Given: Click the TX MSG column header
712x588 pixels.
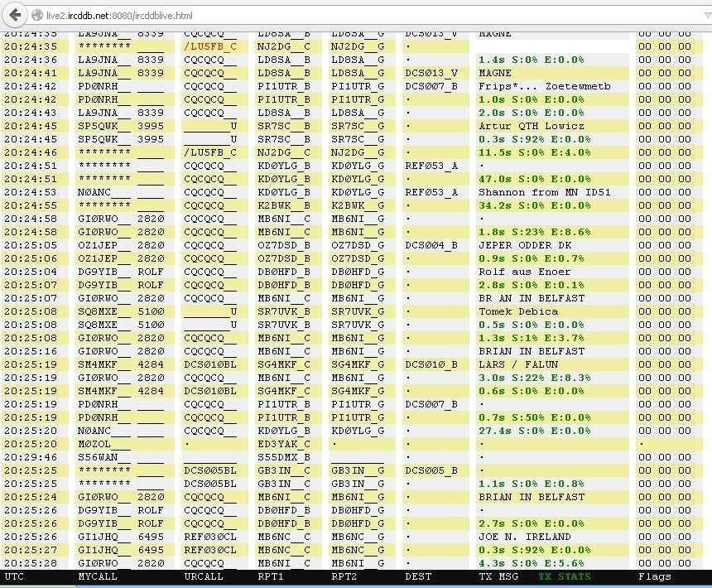Looking at the screenshot, I should (x=498, y=576).
